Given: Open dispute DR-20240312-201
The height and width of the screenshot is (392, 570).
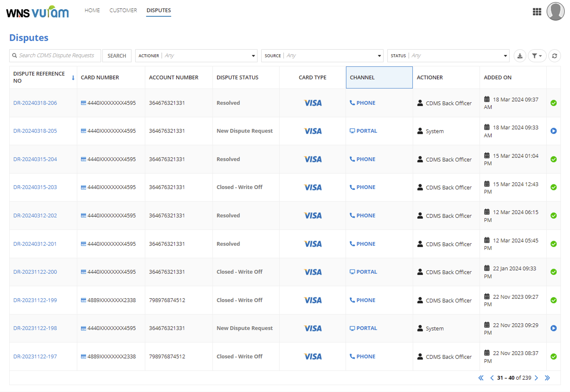Looking at the screenshot, I should [35, 244].
